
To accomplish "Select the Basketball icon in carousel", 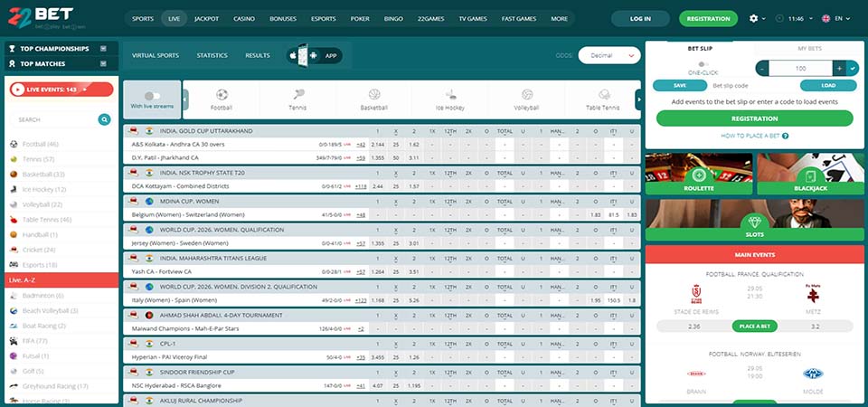I will [374, 95].
